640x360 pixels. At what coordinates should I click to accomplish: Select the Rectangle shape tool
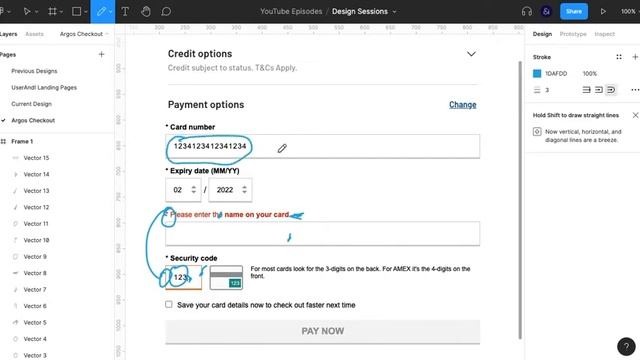click(x=76, y=11)
